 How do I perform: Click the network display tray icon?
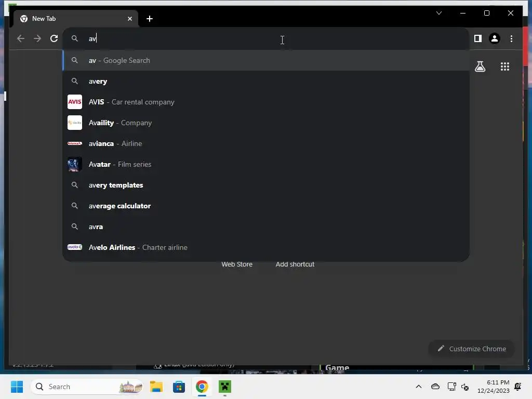tap(451, 387)
